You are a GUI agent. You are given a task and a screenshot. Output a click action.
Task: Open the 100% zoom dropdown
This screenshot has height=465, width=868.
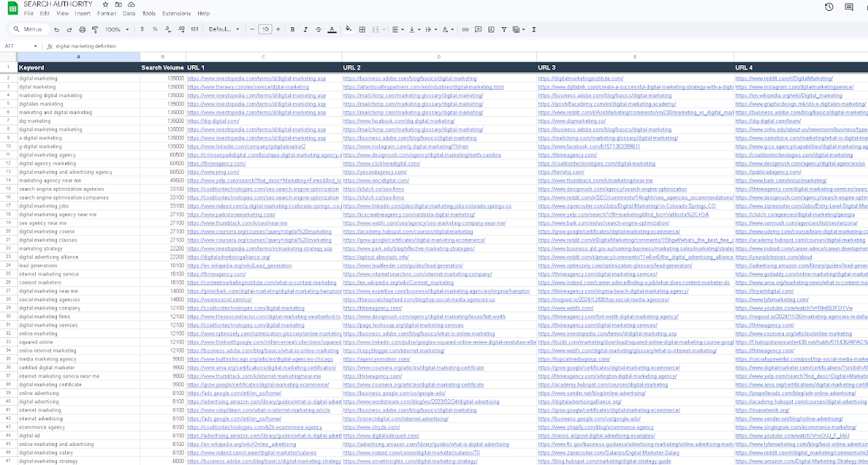(x=117, y=29)
